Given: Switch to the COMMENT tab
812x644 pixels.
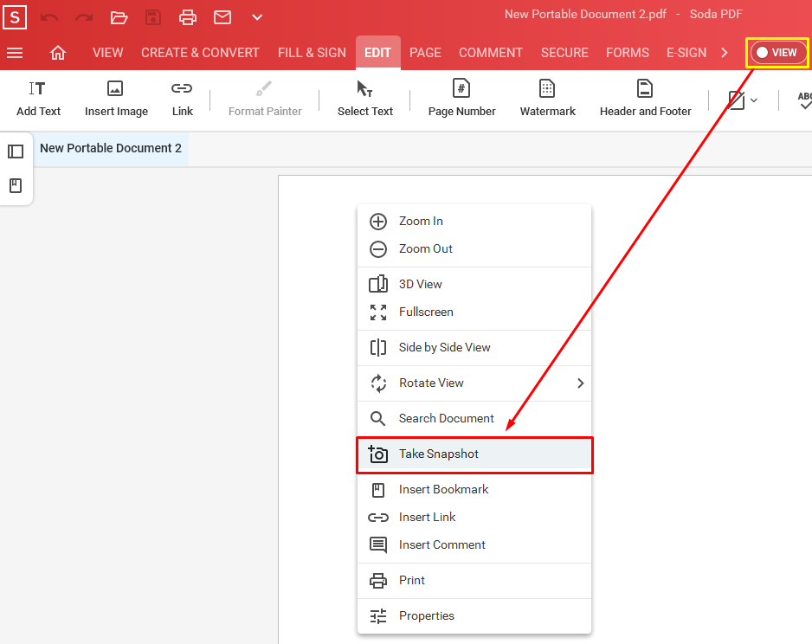Looking at the screenshot, I should point(490,52).
